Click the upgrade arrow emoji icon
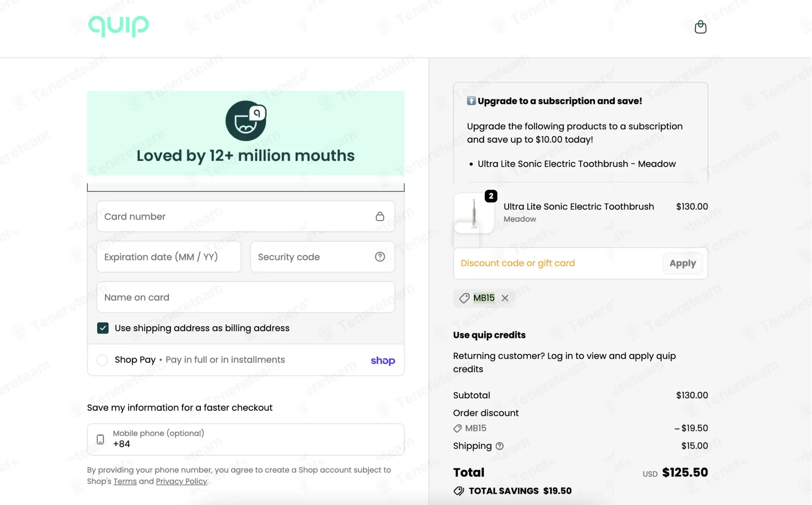This screenshot has height=505, width=812. pyautogui.click(x=471, y=101)
